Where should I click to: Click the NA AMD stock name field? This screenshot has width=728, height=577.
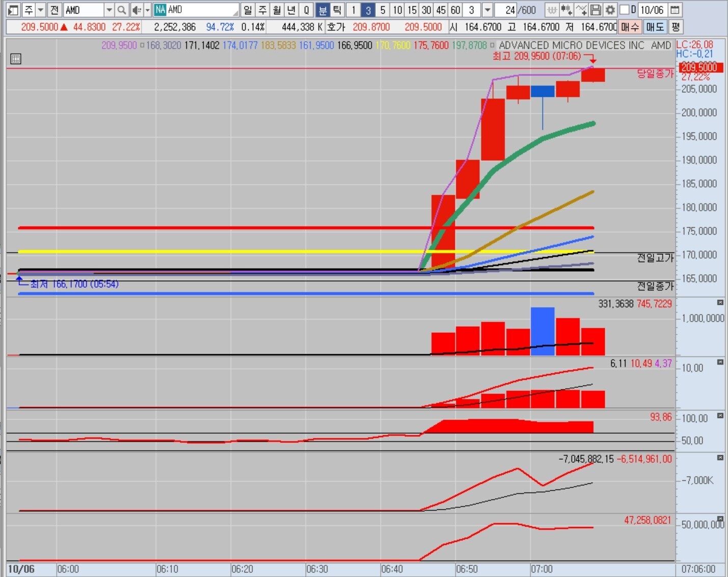pyautogui.click(x=196, y=10)
